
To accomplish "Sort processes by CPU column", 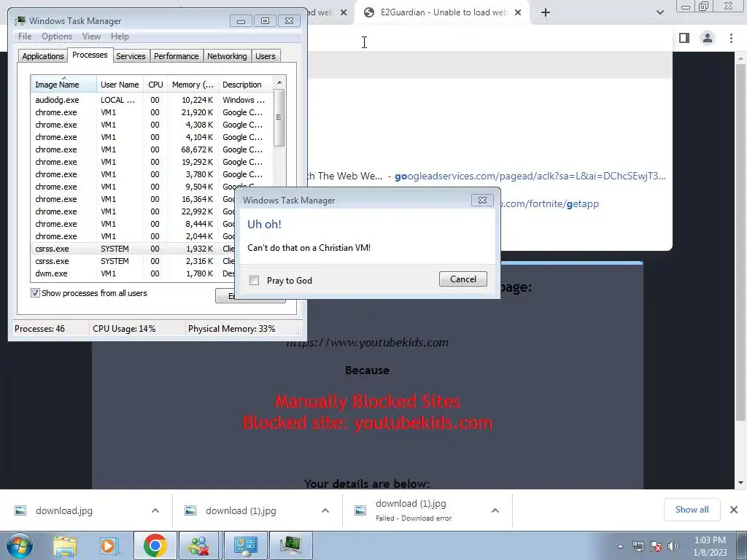I will click(156, 85).
